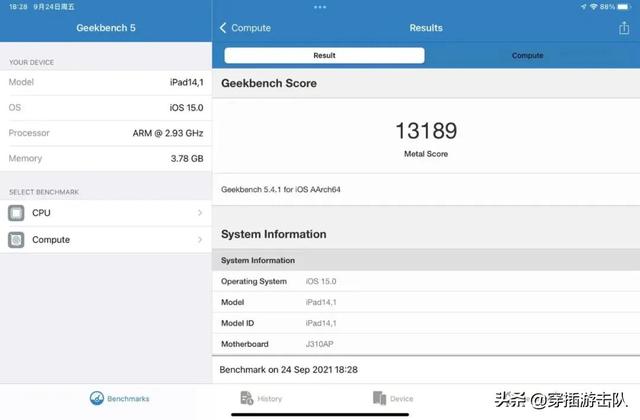
Task: Tap the home indicator bar
Action: coord(320,415)
